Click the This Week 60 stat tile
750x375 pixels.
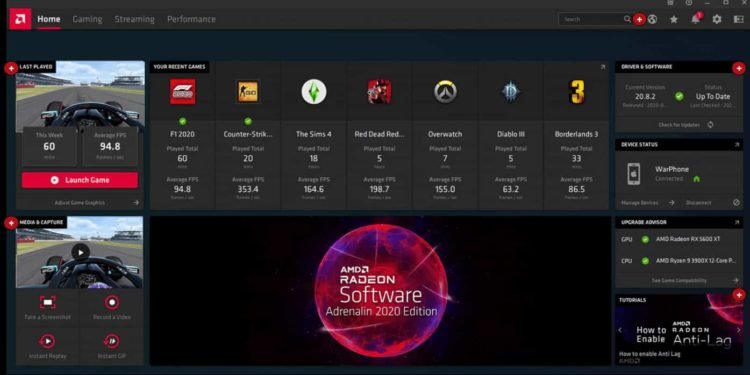pyautogui.click(x=49, y=146)
